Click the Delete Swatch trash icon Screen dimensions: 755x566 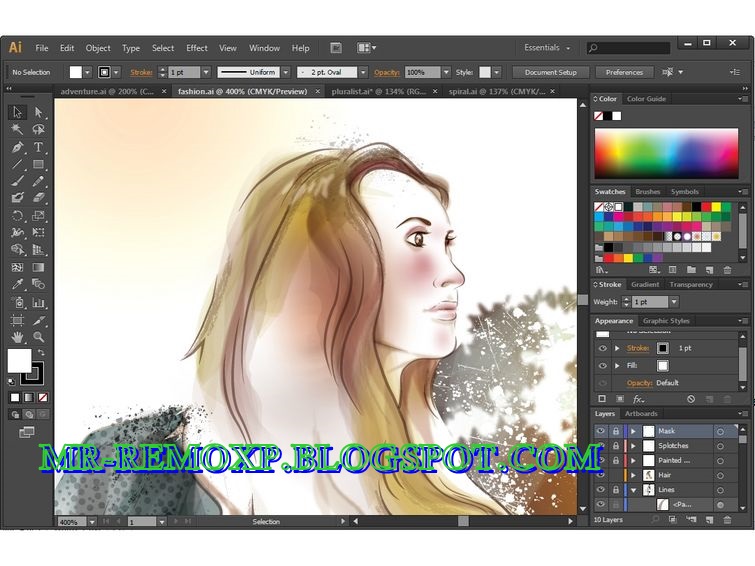[727, 270]
